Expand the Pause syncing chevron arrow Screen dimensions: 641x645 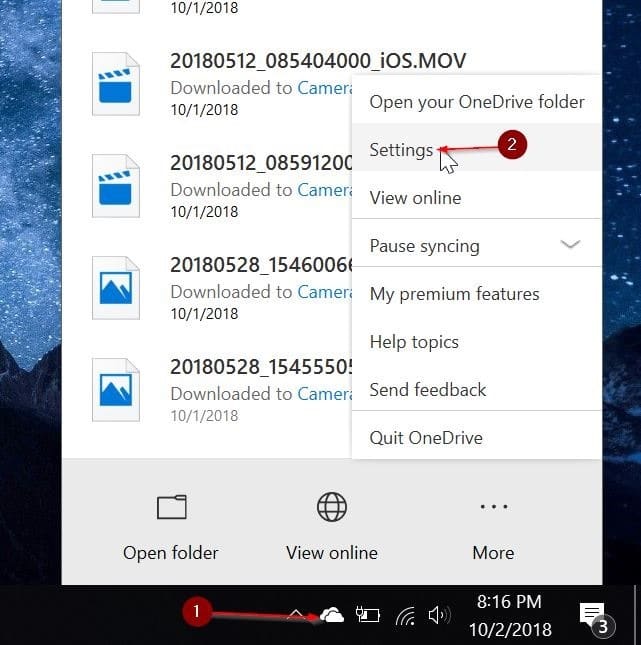[x=570, y=245]
